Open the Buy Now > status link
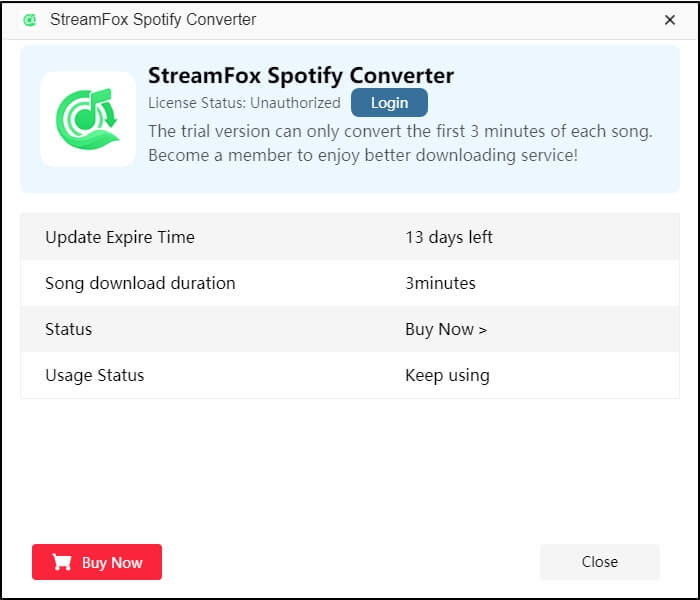Viewport: 700px width, 600px height. (446, 329)
